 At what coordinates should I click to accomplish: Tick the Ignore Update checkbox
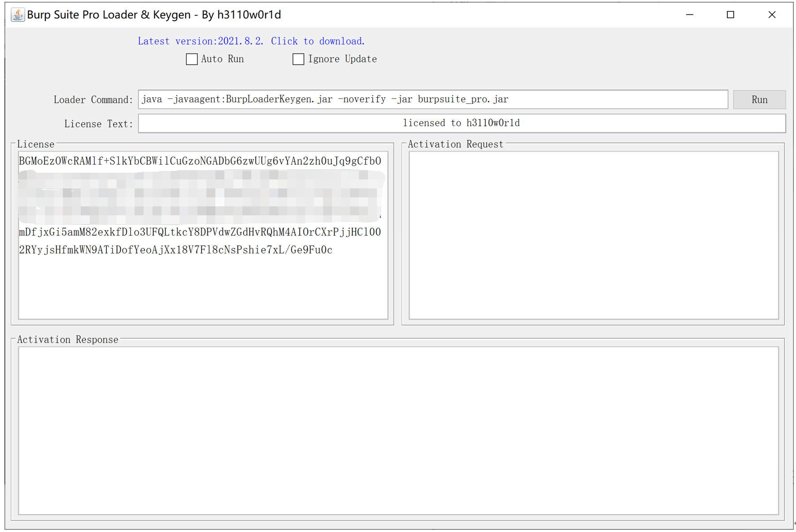coord(298,59)
